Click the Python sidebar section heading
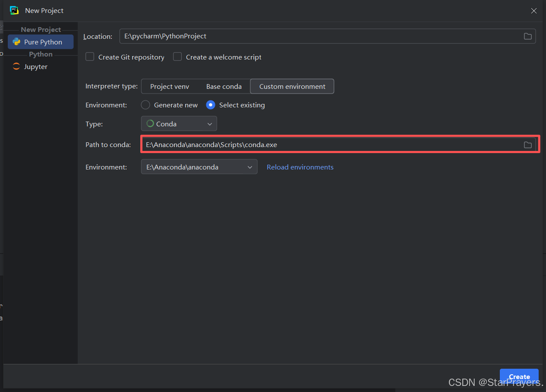546x392 pixels. point(41,54)
